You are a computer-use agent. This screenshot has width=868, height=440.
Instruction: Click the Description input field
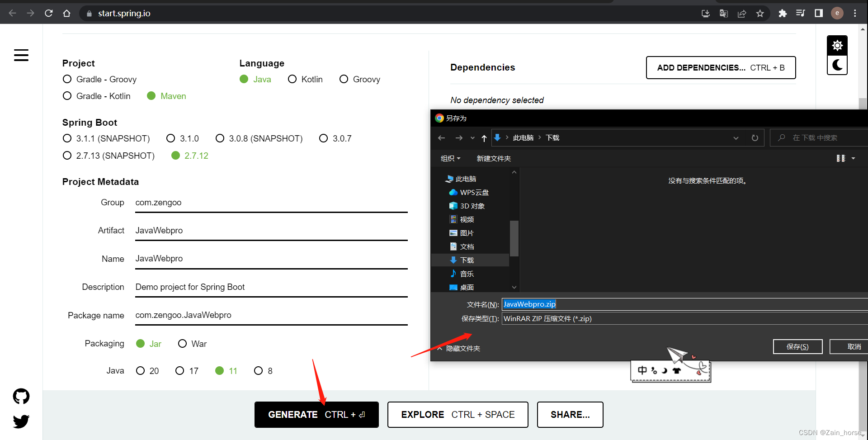(x=271, y=287)
